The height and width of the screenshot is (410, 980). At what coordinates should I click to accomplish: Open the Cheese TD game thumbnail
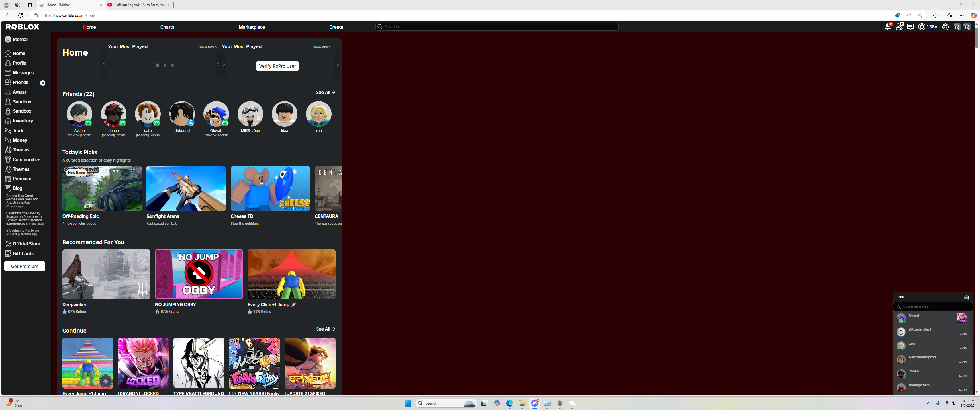(x=270, y=188)
